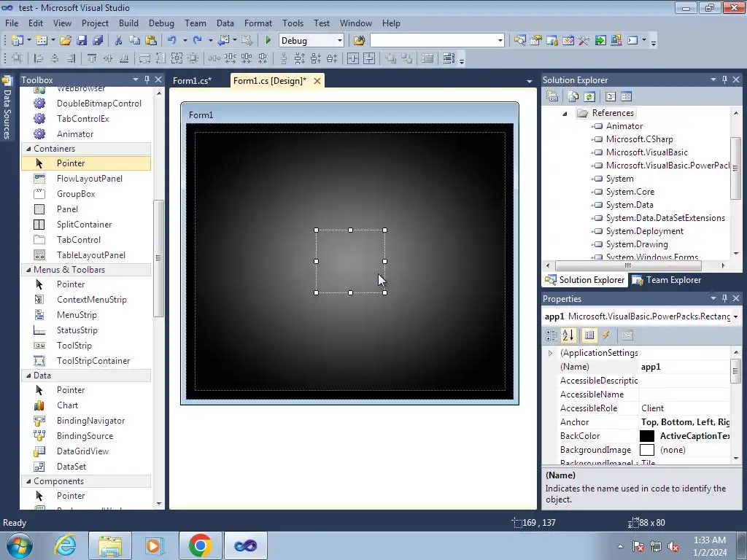The height and width of the screenshot is (560, 747).
Task: Toggle auto-hide pin on Solution Explorer
Action: pyautogui.click(x=724, y=79)
